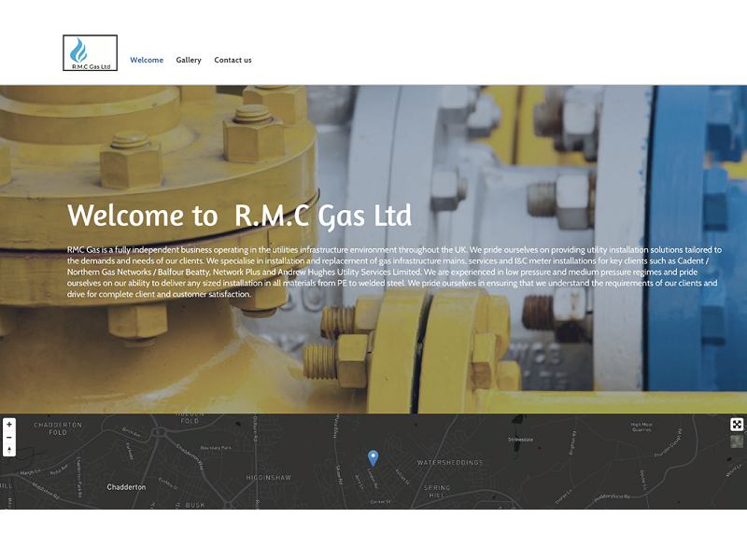Click the Spring Hill map label

pos(437,492)
